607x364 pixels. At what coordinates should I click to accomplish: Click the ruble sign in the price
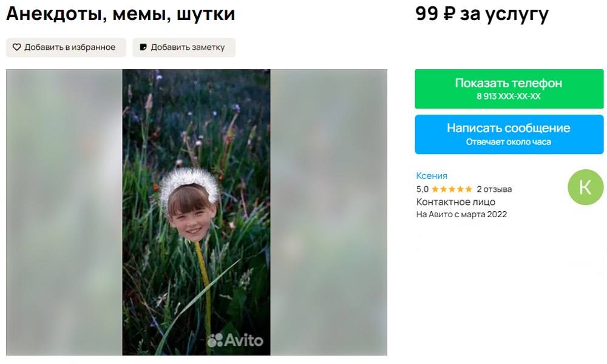click(449, 14)
